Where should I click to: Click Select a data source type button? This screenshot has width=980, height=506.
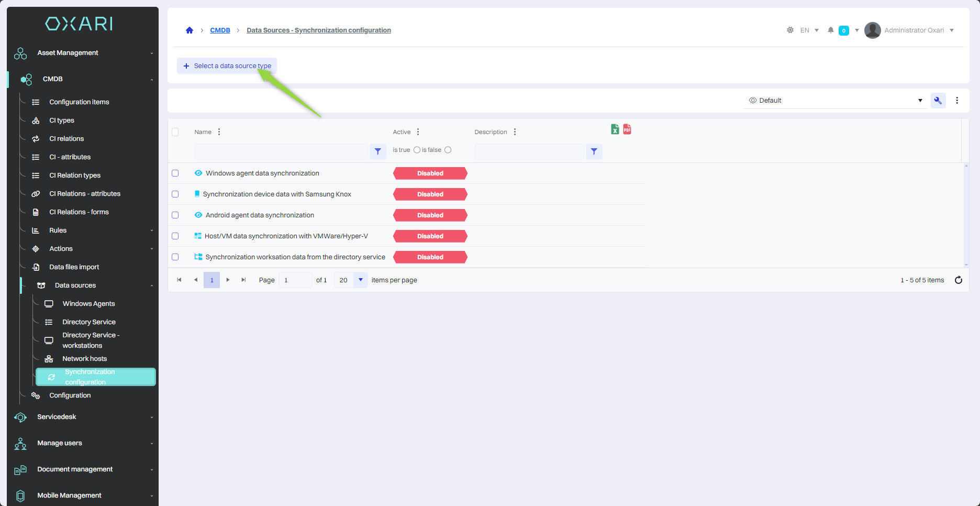[227, 66]
